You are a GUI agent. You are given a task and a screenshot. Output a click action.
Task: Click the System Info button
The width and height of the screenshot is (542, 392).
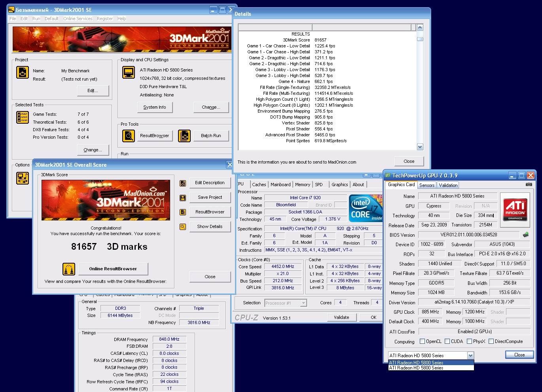(x=155, y=107)
